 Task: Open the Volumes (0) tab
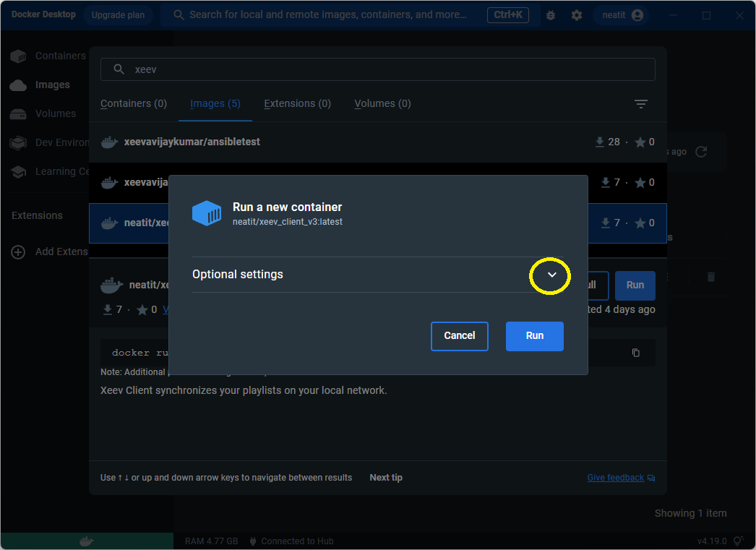tap(382, 104)
